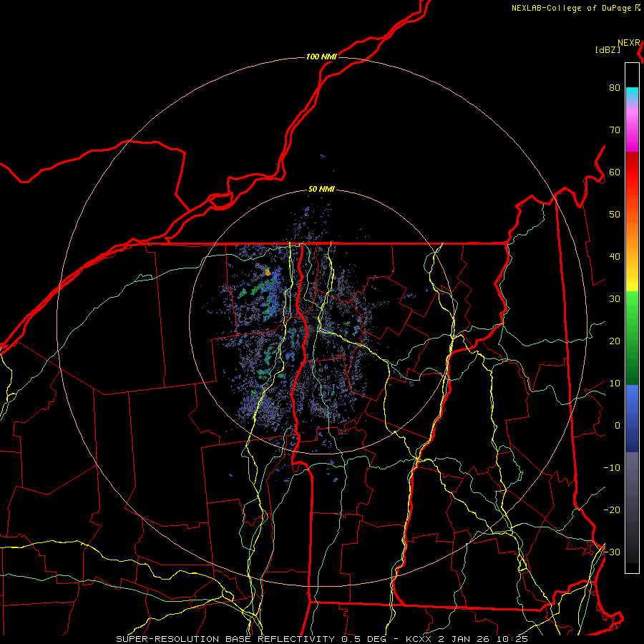The width and height of the screenshot is (644, 644).
Task: Click the 10 value on dBZ scale
Action: pos(615,384)
